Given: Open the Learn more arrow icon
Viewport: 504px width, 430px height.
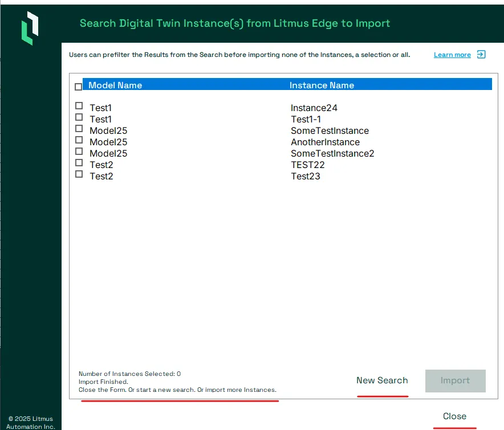Looking at the screenshot, I should click(x=481, y=54).
